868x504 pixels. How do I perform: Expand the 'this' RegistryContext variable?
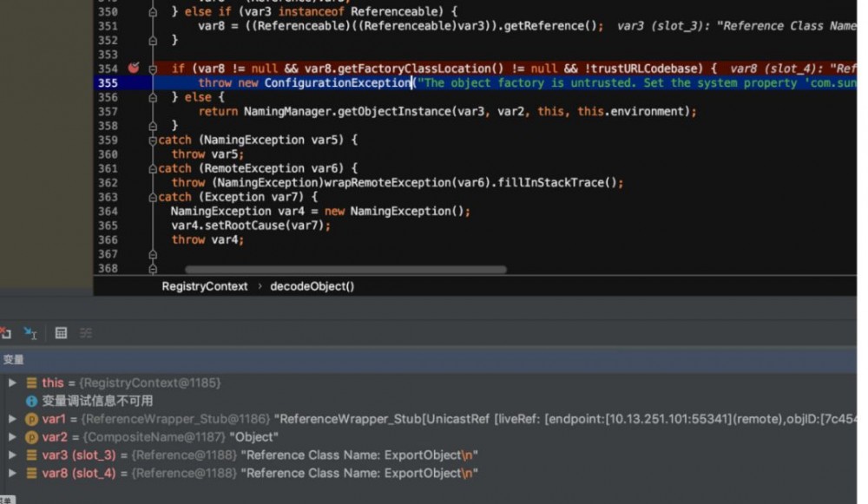point(12,383)
